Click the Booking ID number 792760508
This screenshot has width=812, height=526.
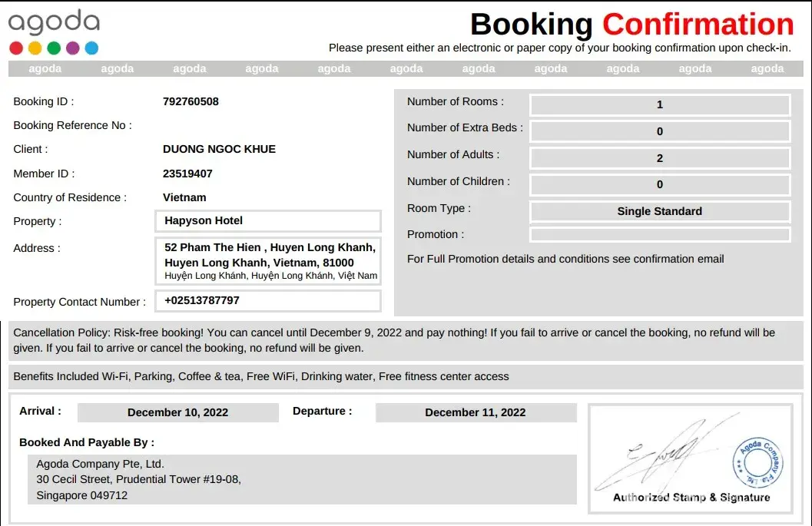click(x=191, y=101)
